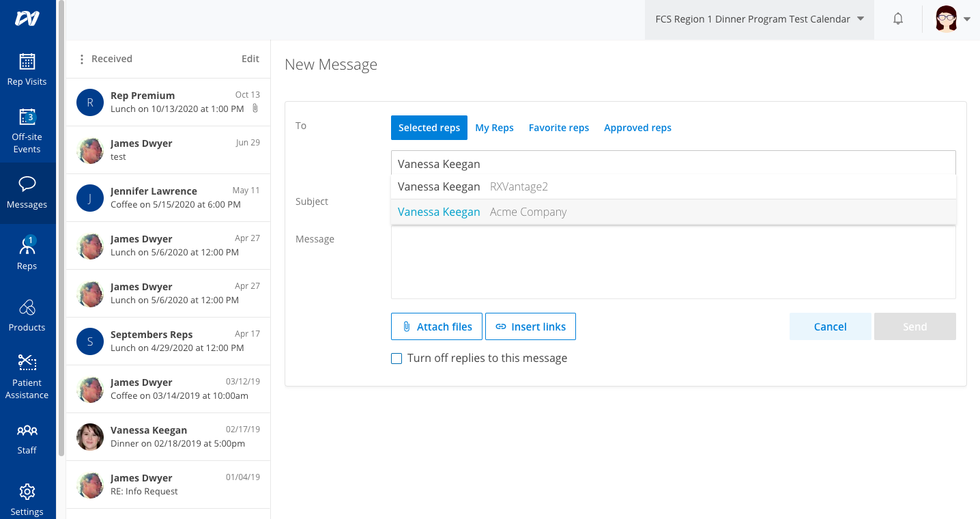Open the Approved reps tab
Viewport: 980px width, 519px height.
(637, 128)
